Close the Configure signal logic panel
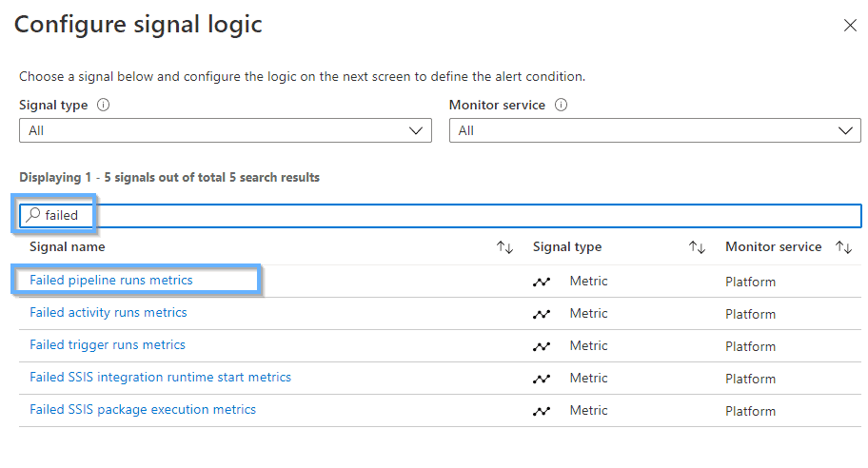The image size is (868, 468). pos(850,26)
